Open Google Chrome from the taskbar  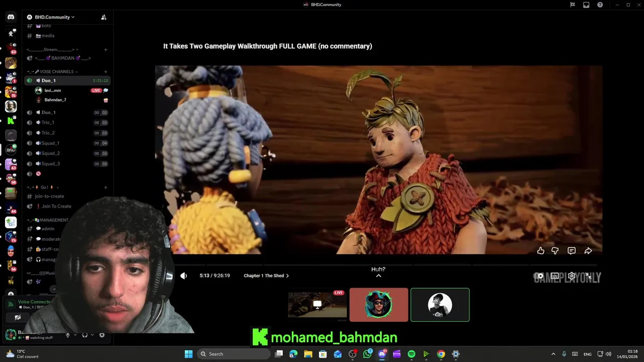click(441, 354)
